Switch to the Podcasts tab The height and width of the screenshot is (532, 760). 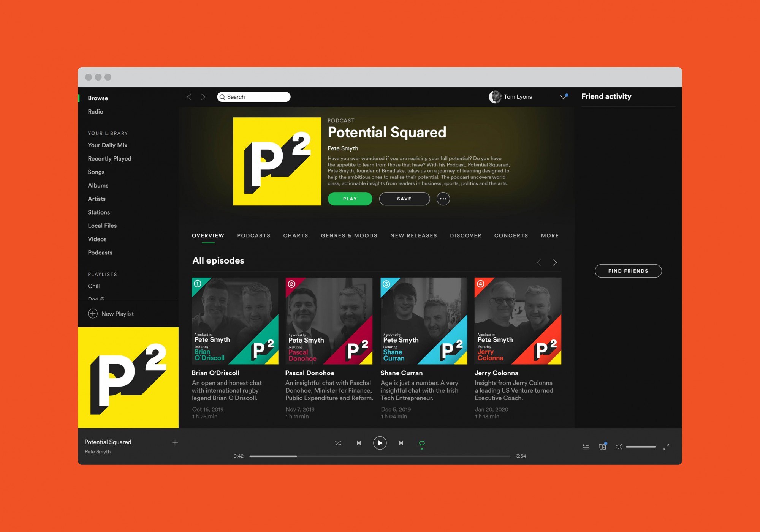click(254, 236)
